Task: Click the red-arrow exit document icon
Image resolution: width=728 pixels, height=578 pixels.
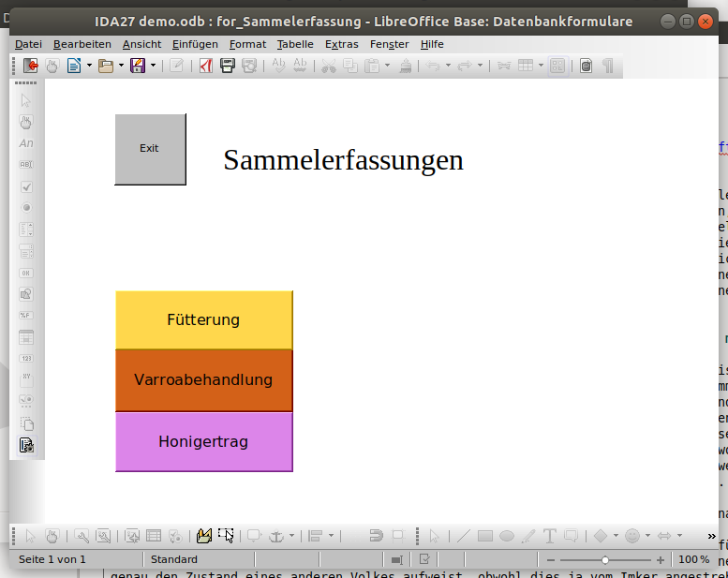Action: [31, 66]
